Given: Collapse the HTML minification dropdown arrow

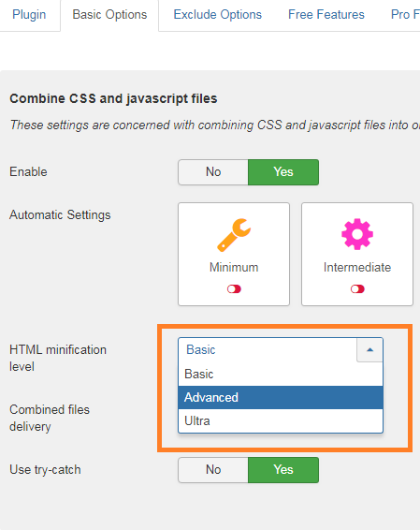Looking at the screenshot, I should (369, 350).
